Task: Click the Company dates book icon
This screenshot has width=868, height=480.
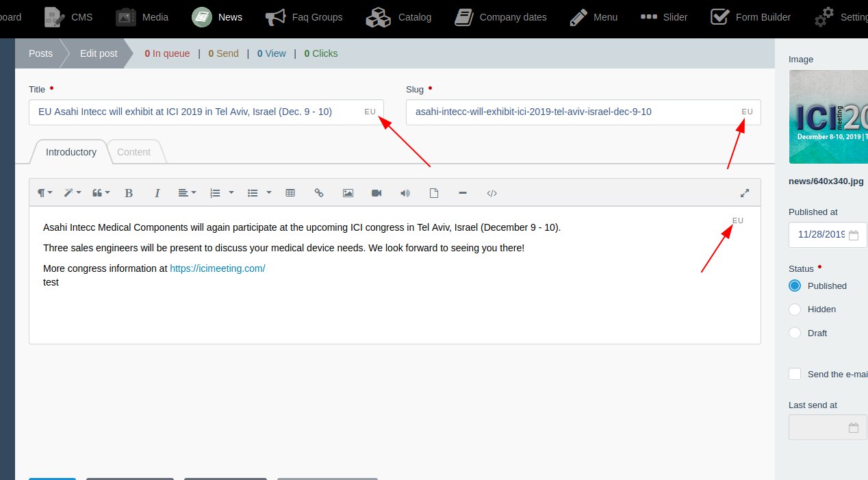Action: click(463, 17)
